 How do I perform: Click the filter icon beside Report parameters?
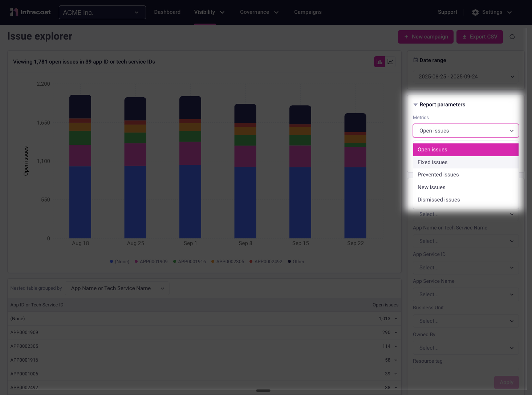coord(415,105)
